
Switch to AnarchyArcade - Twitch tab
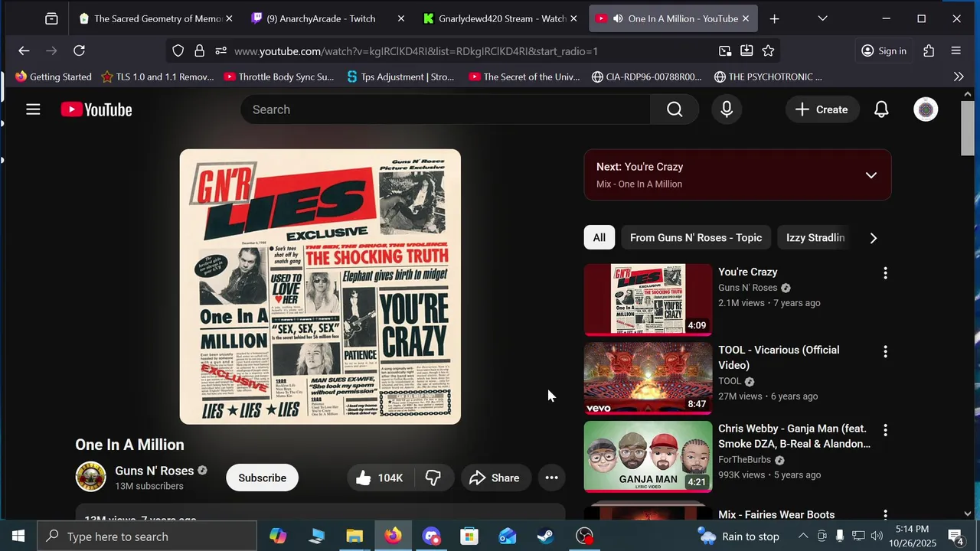pos(328,18)
